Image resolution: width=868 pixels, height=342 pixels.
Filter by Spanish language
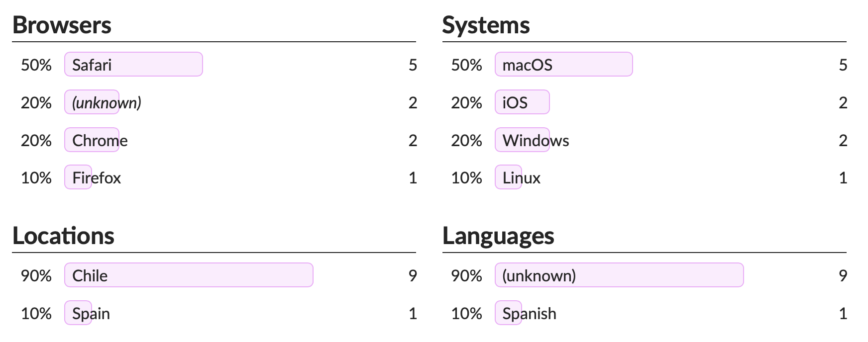529,313
